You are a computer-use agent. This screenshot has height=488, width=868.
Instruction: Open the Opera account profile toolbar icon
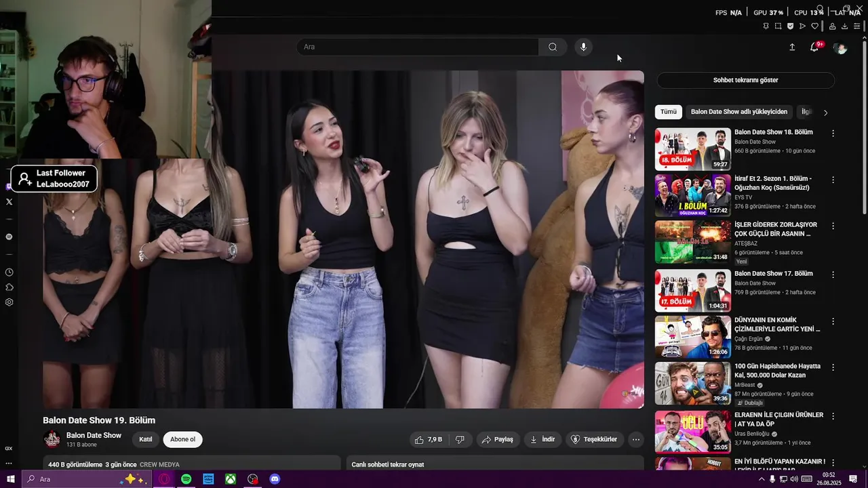point(832,26)
